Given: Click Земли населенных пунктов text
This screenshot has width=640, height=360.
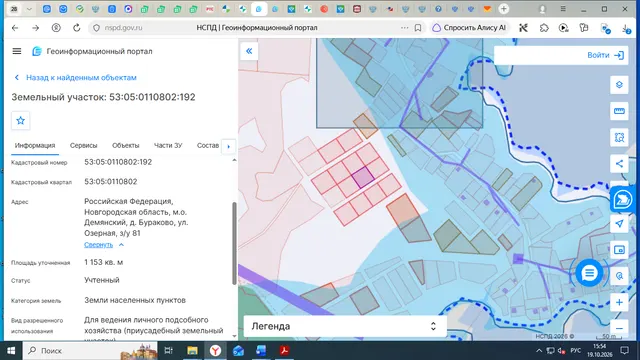Looking at the screenshot, I should (x=135, y=300).
